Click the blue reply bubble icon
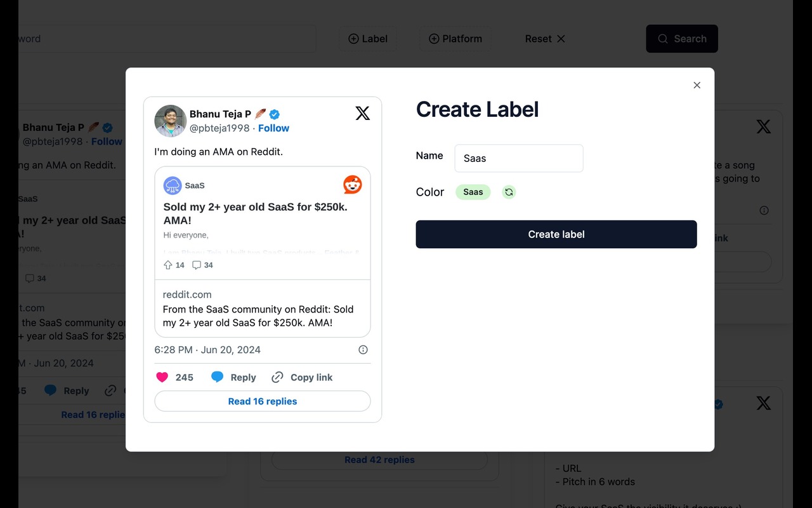This screenshot has height=508, width=812. click(217, 377)
